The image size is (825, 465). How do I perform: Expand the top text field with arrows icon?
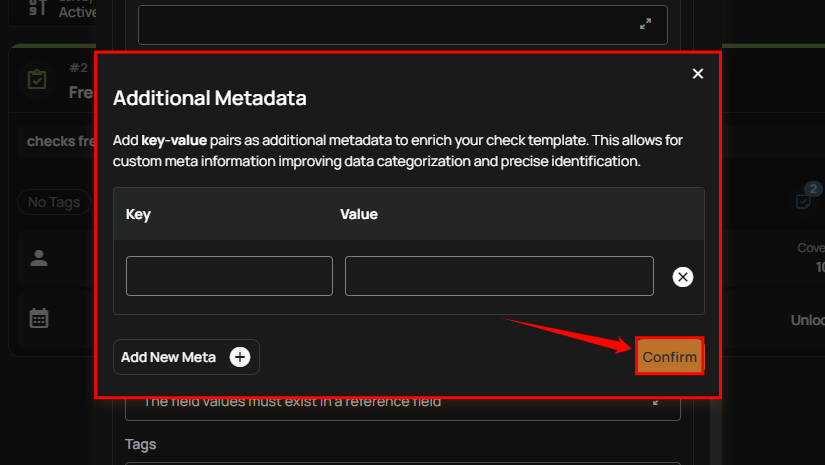(x=646, y=24)
